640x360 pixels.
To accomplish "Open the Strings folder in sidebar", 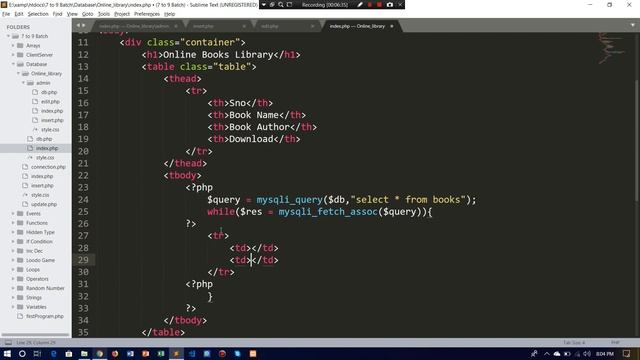I will 33,298.
